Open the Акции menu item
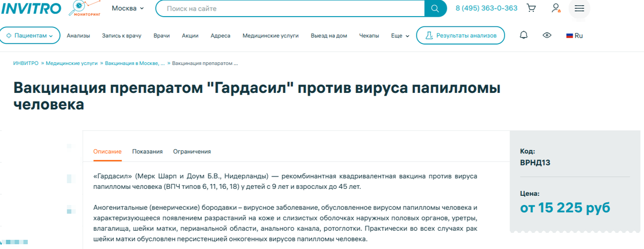The width and height of the screenshot is (644, 249). [190, 36]
